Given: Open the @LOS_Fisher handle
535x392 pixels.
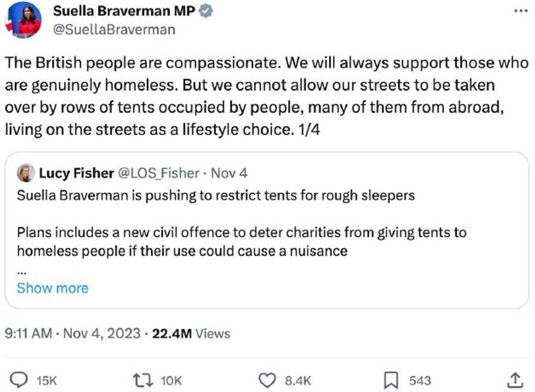Looking at the screenshot, I should click(x=158, y=173).
